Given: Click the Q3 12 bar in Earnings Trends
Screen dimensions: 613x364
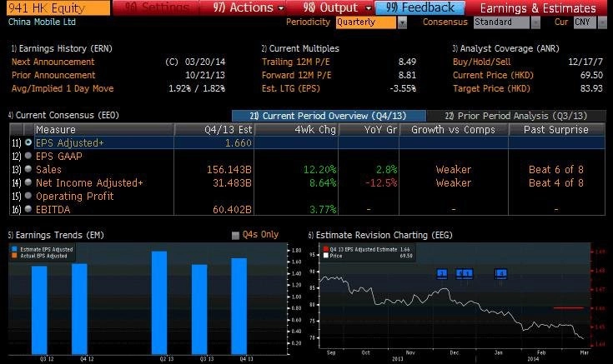Looking at the screenshot, I should click(39, 310).
